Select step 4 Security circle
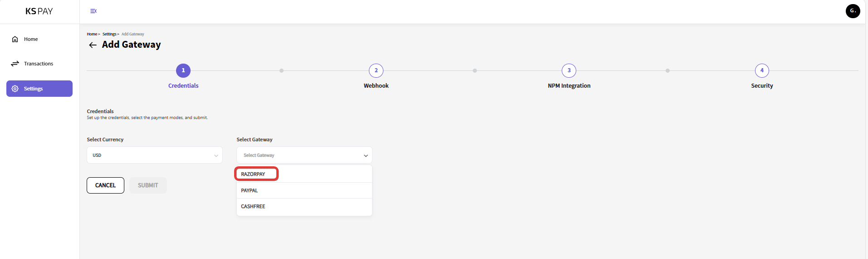Screen dimensions: 868x259 (762, 70)
